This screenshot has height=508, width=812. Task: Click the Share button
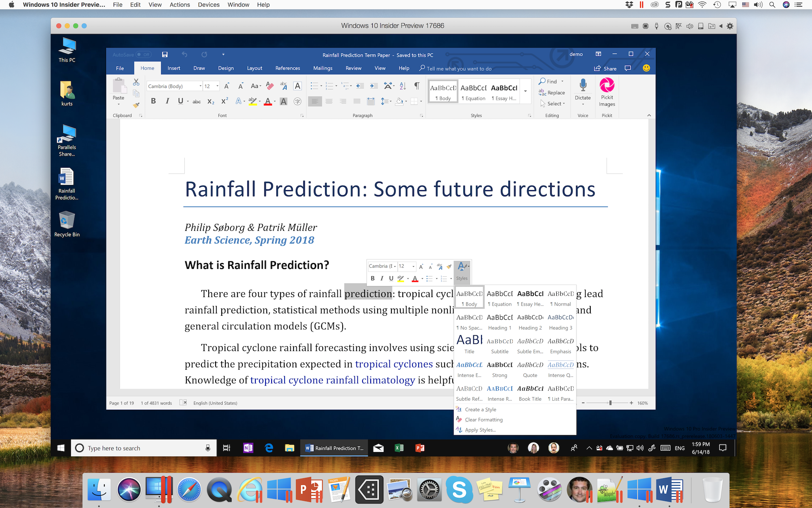click(x=605, y=68)
